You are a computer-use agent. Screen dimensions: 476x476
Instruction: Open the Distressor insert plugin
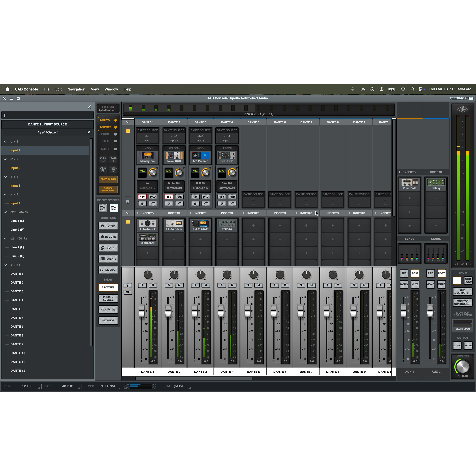click(148, 239)
